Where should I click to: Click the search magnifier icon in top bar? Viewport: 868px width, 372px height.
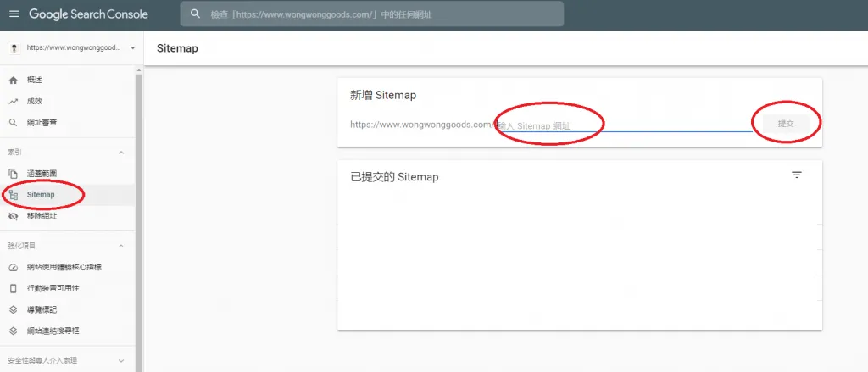click(196, 14)
